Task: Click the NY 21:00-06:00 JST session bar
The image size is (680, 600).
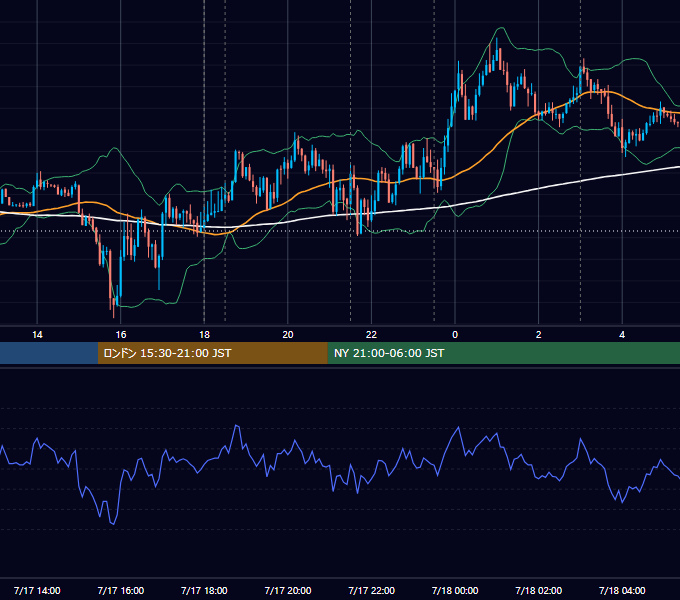Action: click(503, 353)
